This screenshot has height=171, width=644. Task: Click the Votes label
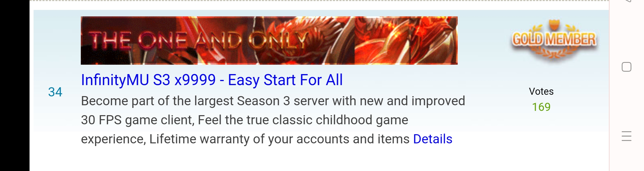point(541,92)
